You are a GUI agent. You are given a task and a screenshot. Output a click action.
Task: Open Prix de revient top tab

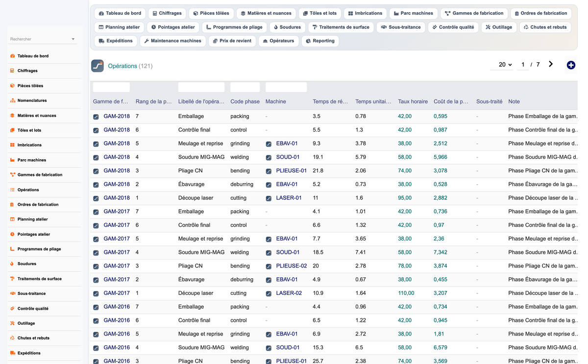coord(232,41)
